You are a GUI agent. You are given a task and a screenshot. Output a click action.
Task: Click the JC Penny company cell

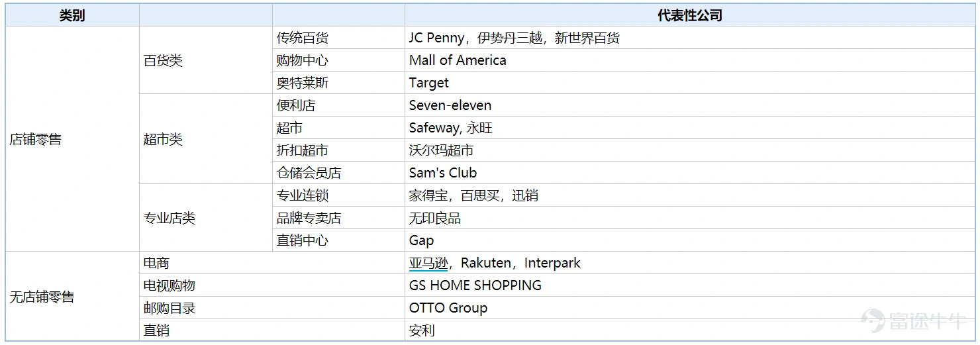tap(690, 38)
